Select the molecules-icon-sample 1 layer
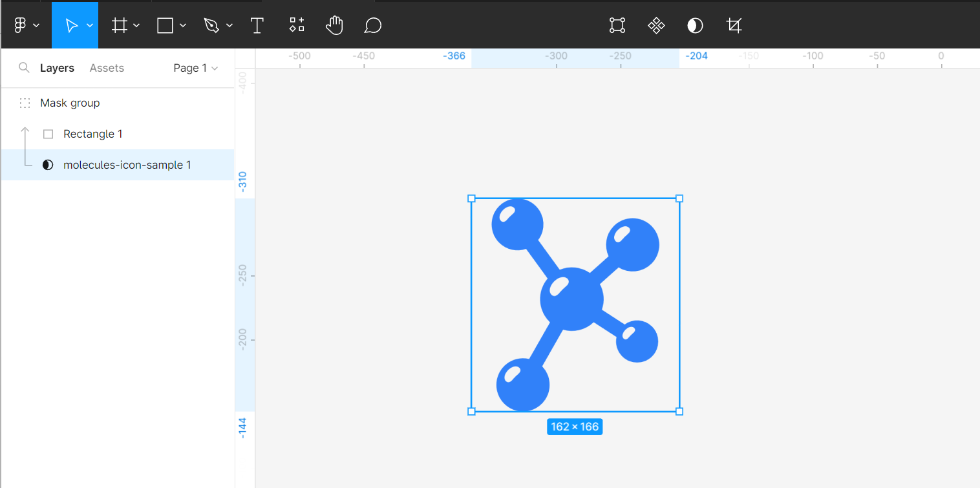The image size is (980, 488). (x=118, y=165)
